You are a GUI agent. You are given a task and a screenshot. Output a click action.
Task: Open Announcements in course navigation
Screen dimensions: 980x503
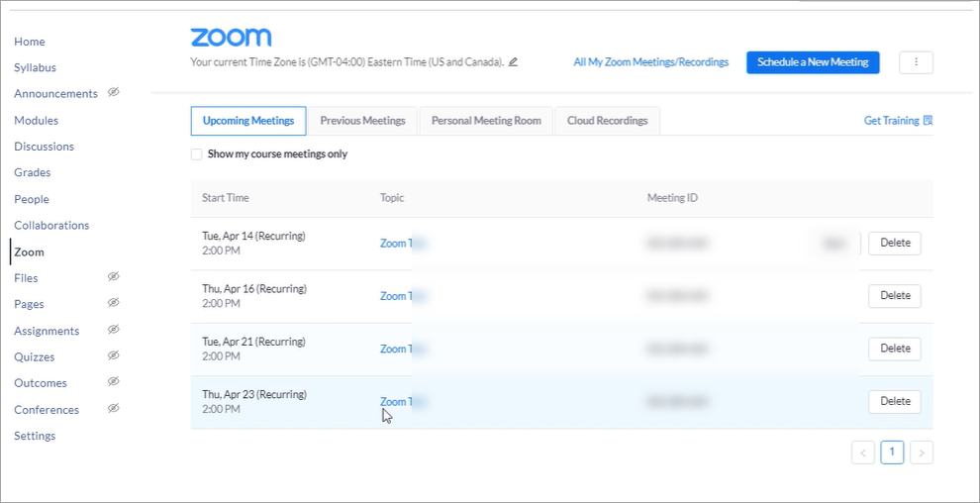[x=55, y=94]
